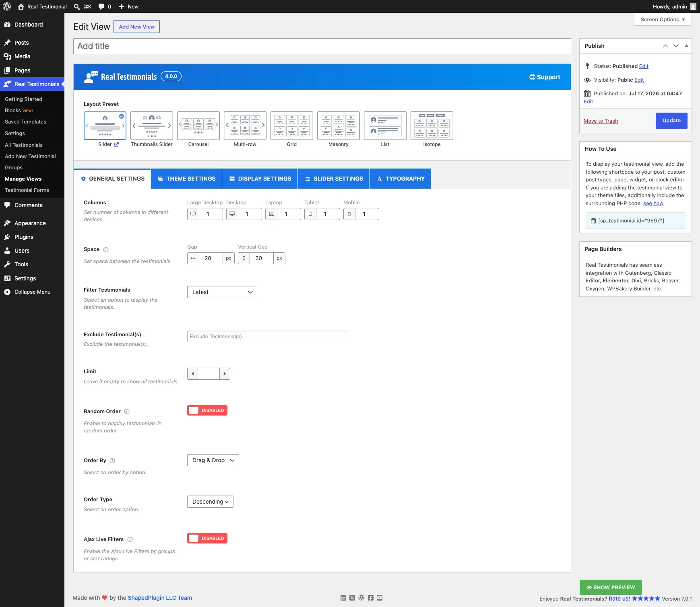Open the Support link in banner

pos(545,77)
